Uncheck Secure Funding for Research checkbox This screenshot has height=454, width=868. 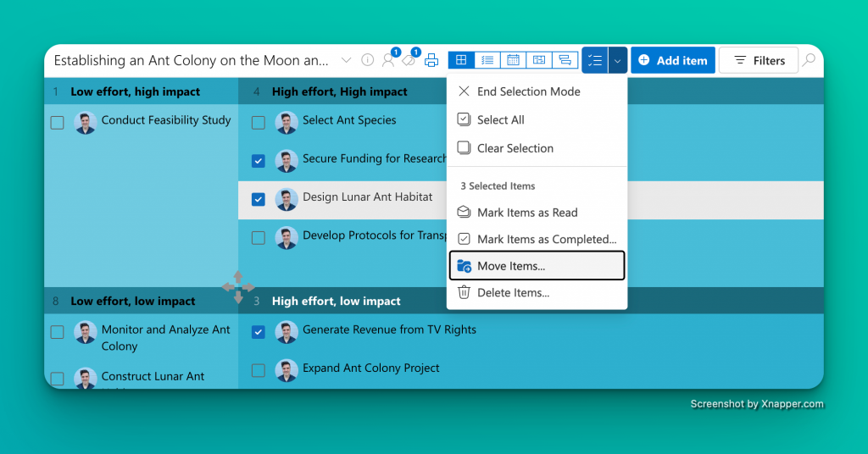pyautogui.click(x=258, y=161)
